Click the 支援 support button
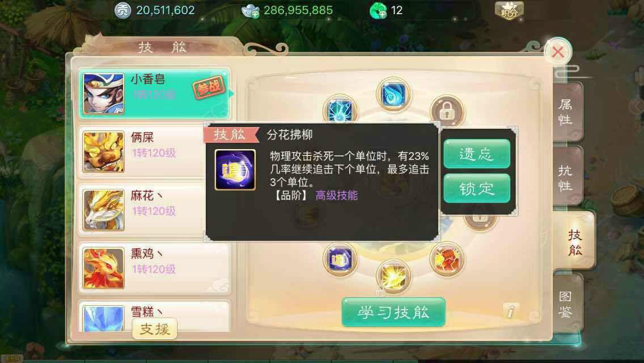 (x=154, y=329)
